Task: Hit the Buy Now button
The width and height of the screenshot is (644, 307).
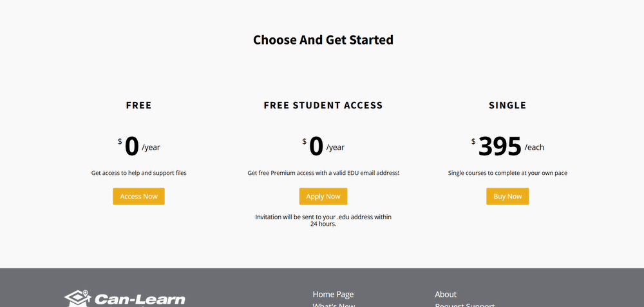Action: pos(507,197)
